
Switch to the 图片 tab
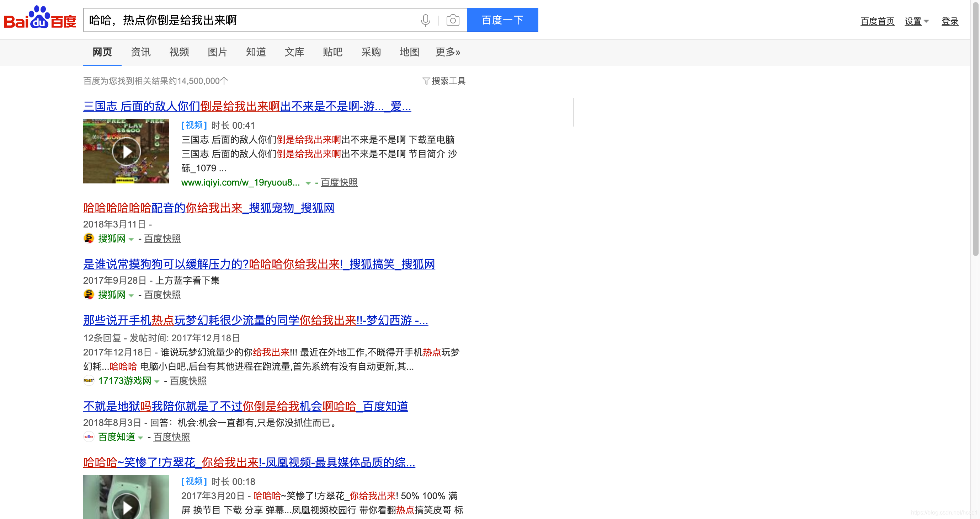coord(218,52)
